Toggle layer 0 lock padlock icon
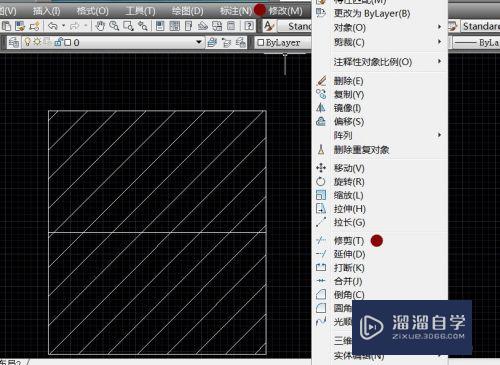The width and height of the screenshot is (500, 365). tap(59, 42)
